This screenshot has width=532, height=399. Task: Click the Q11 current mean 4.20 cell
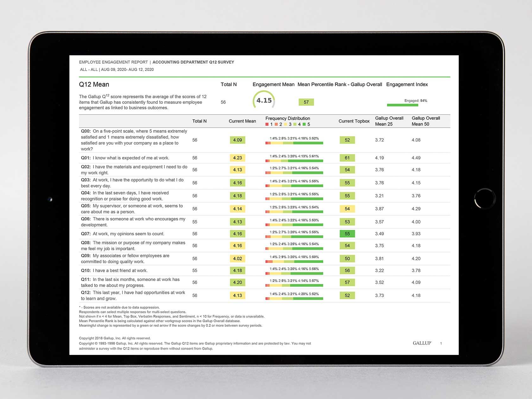237,282
